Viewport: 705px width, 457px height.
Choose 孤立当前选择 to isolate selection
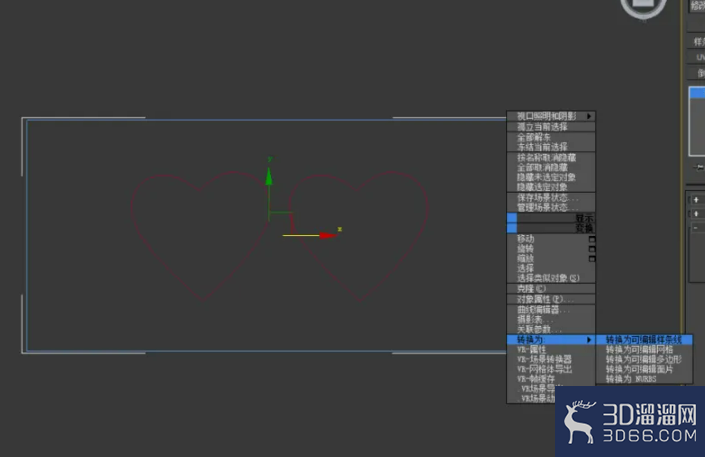pos(551,127)
